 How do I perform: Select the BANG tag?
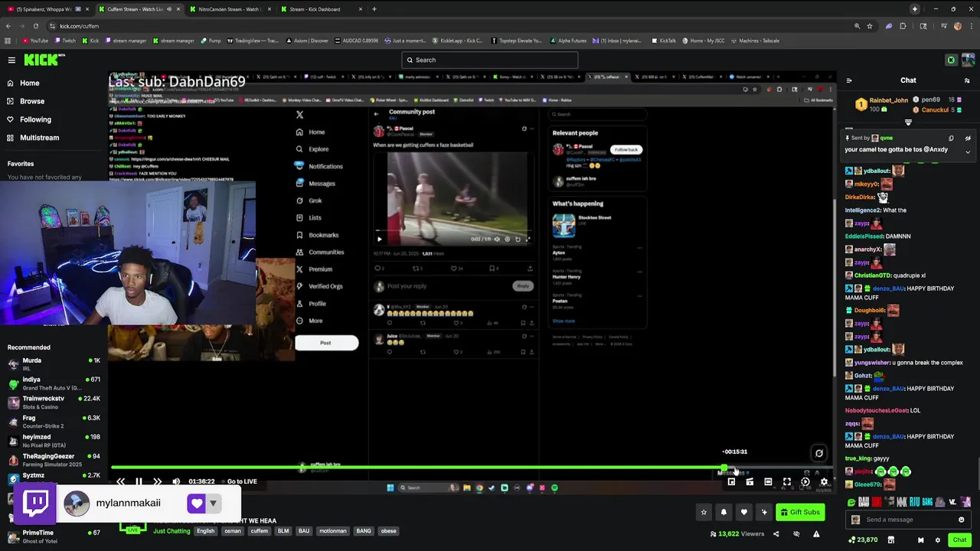coord(364,531)
